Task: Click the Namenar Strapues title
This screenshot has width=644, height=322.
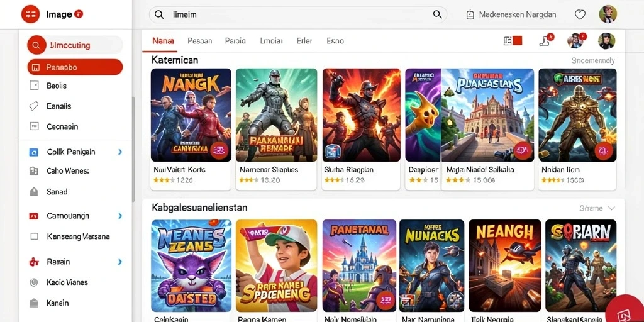Action: tap(269, 169)
